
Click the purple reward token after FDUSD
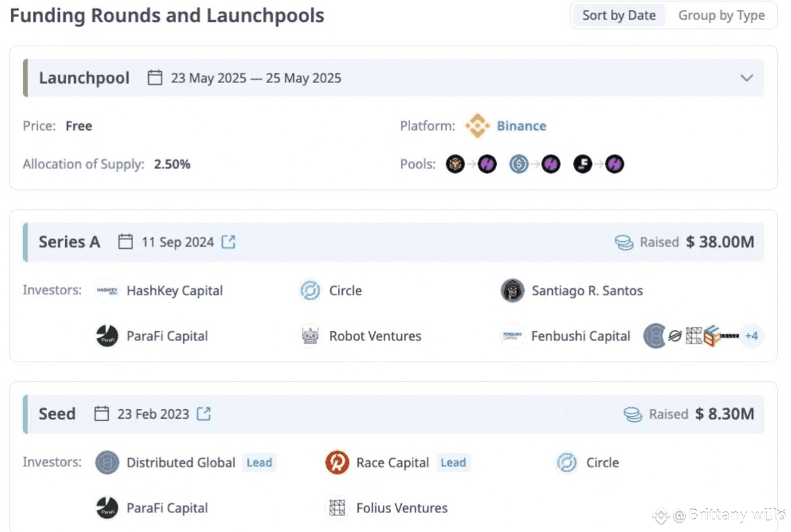[x=614, y=165]
